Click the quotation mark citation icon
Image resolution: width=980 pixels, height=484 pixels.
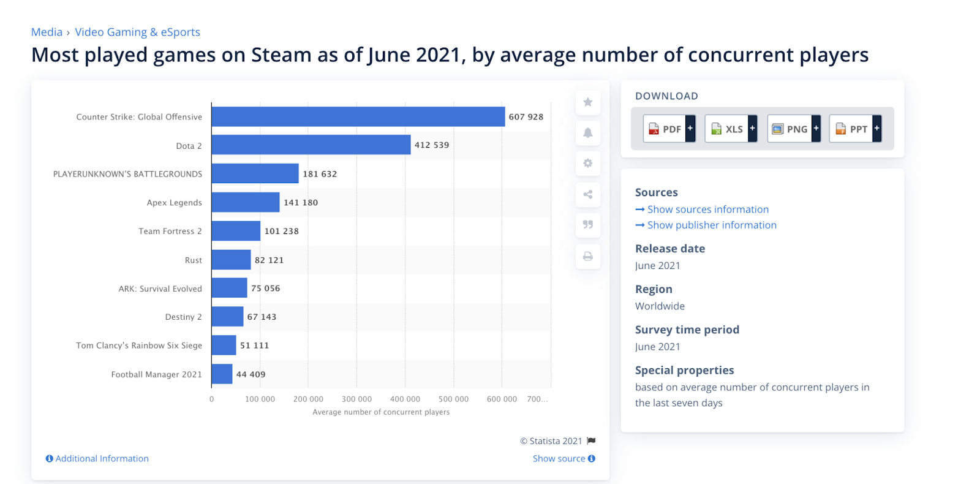click(587, 225)
